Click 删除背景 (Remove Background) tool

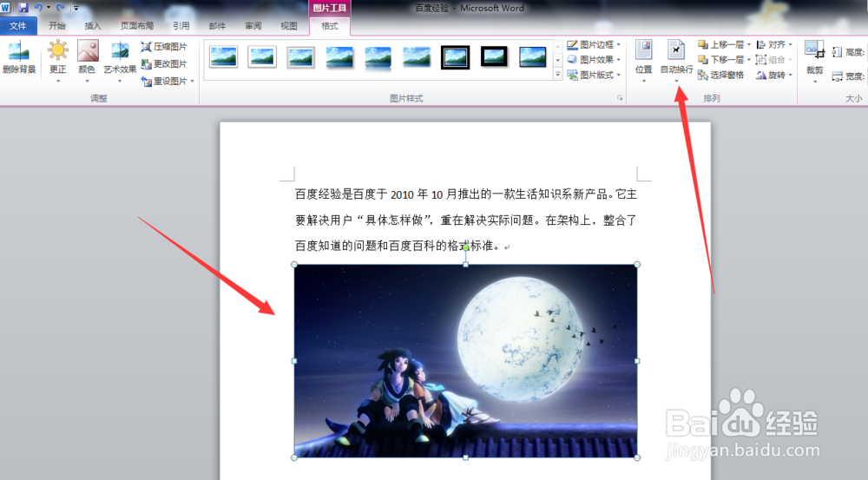tap(19, 57)
